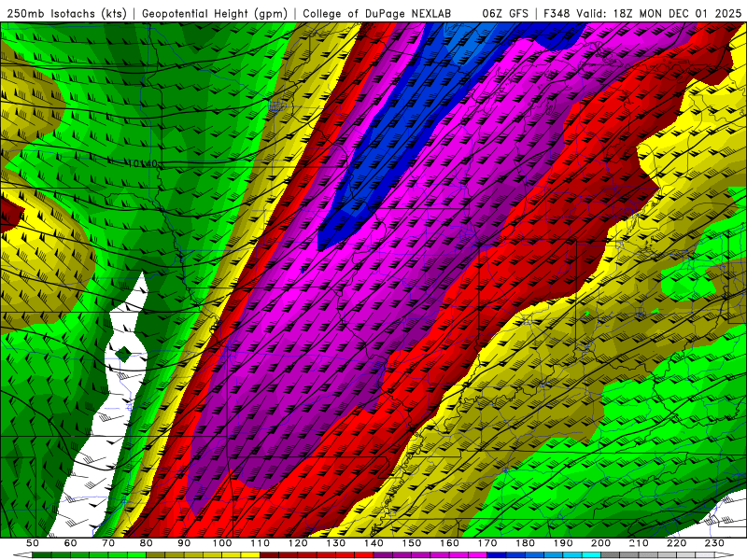Click the legend value '70'

108,543
